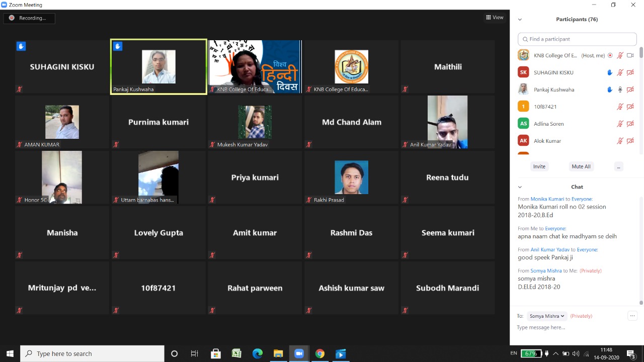Open the View menu
Screen dimensions: 644x362
(x=495, y=18)
